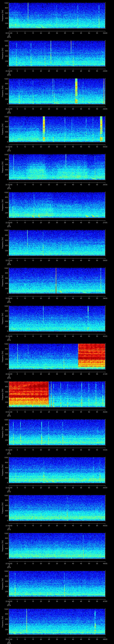Image resolution: width=114 pixels, height=644 pixels.
Task: Click the 22:45 spectrogram panel
Action: (x=57, y=546)
